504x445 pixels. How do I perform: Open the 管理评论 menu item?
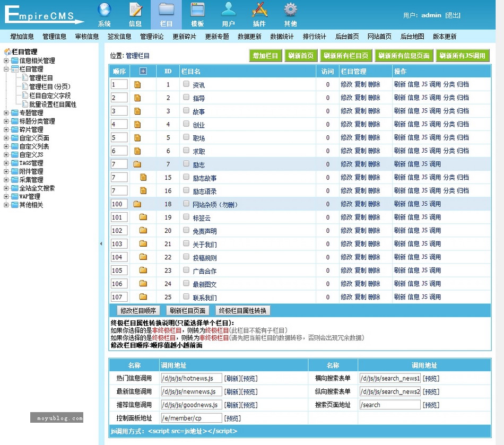152,37
